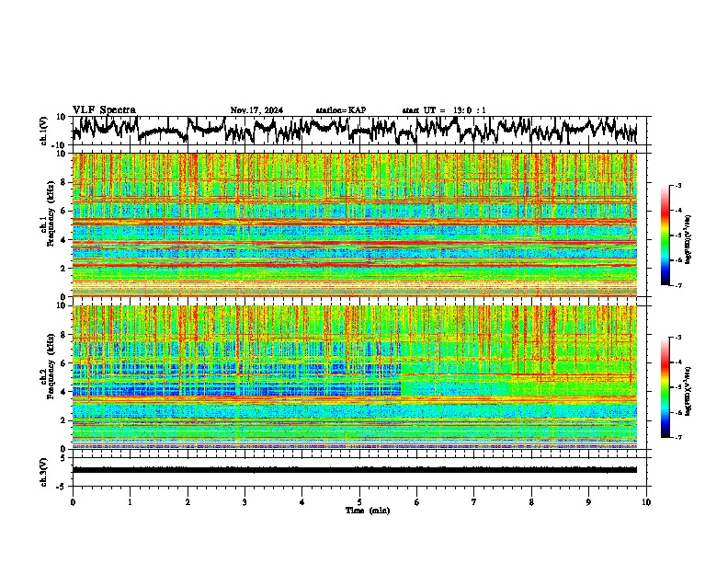Click the time axis tick label '7'
This screenshot has height=563, width=728.
(474, 502)
